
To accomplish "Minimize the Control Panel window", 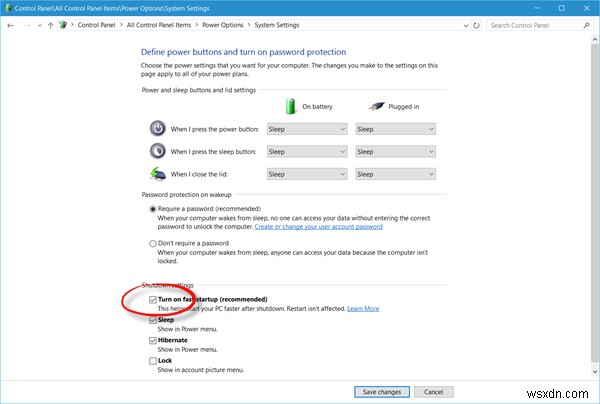I will (537, 8).
